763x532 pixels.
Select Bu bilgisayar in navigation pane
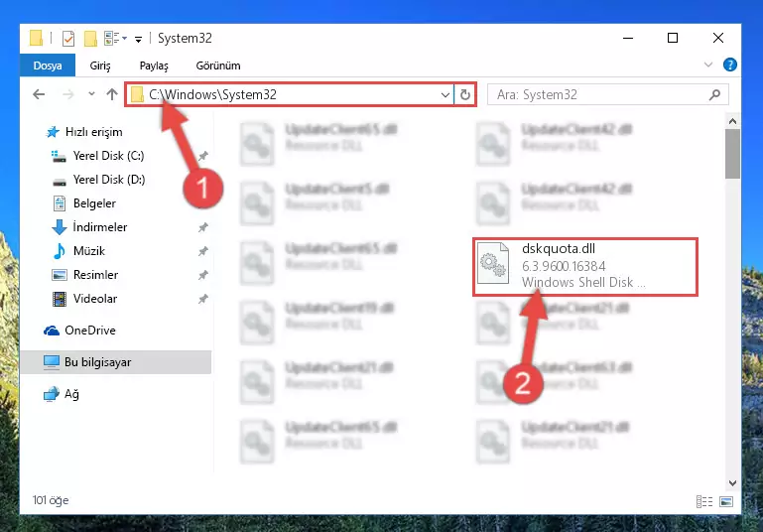(116, 362)
